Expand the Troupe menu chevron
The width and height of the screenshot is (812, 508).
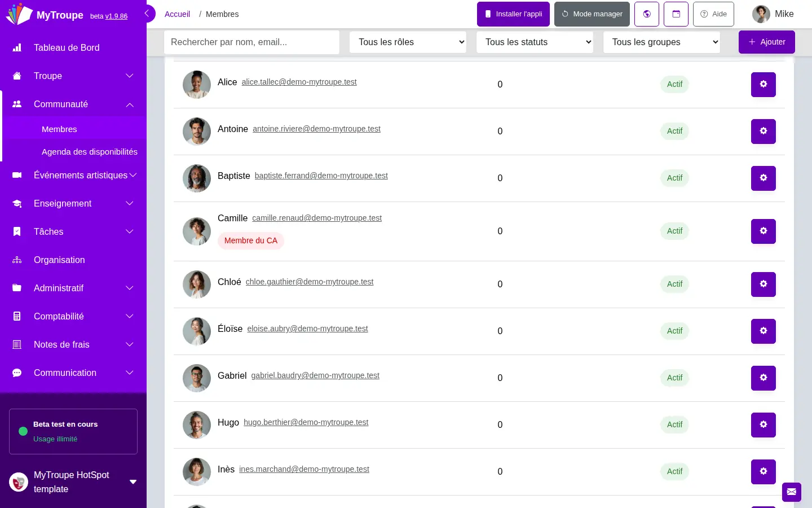(x=130, y=76)
